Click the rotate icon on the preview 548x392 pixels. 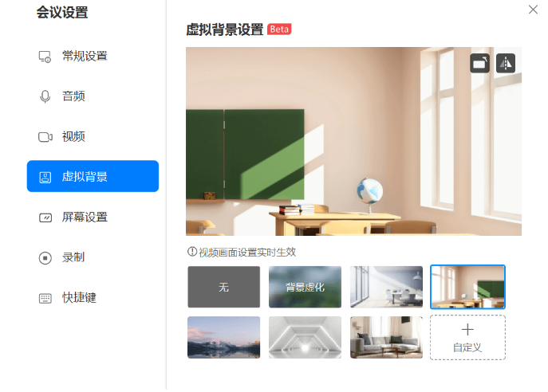479,63
